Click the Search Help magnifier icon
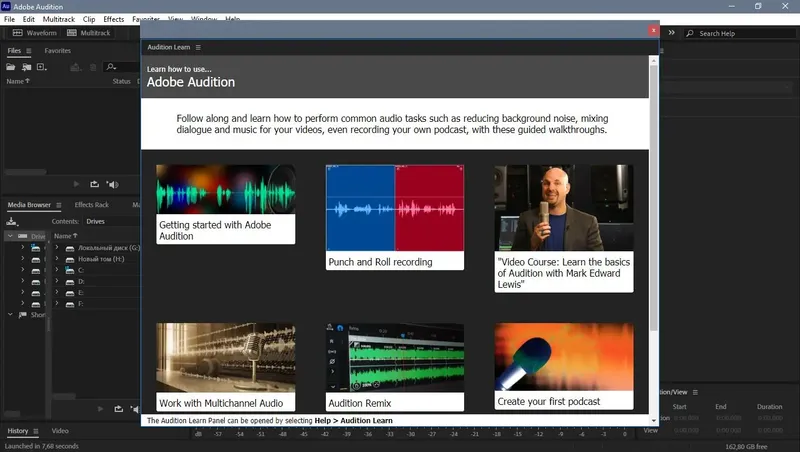The height and width of the screenshot is (452, 800). [x=690, y=33]
